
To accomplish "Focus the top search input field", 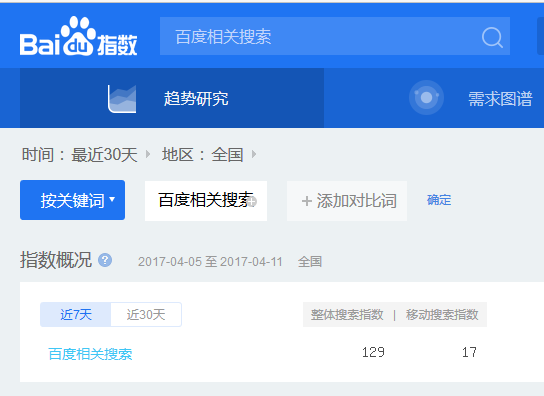I will coord(335,36).
